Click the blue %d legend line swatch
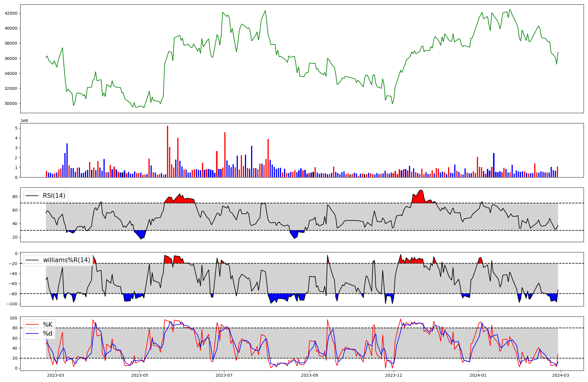 [x=32, y=334]
